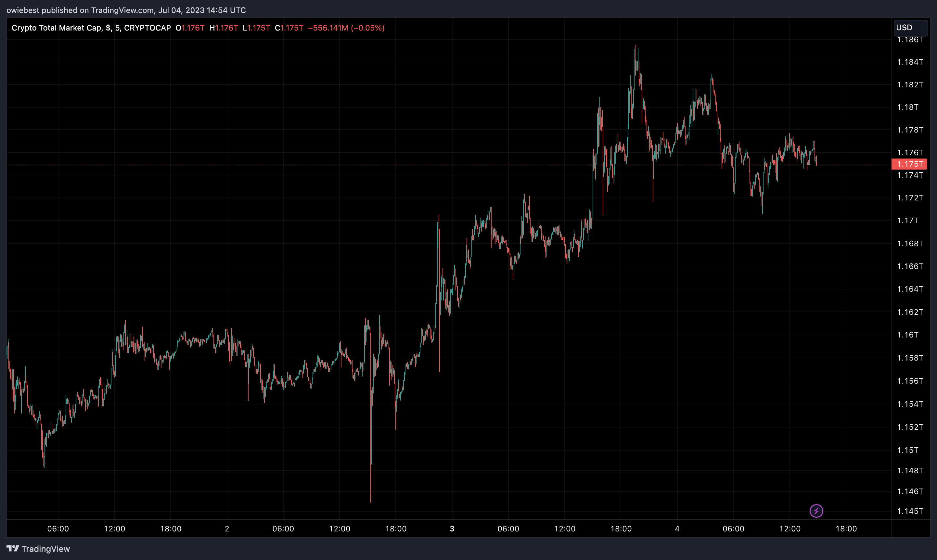Click the 1.146T price axis label
The height and width of the screenshot is (560, 937).
point(910,491)
